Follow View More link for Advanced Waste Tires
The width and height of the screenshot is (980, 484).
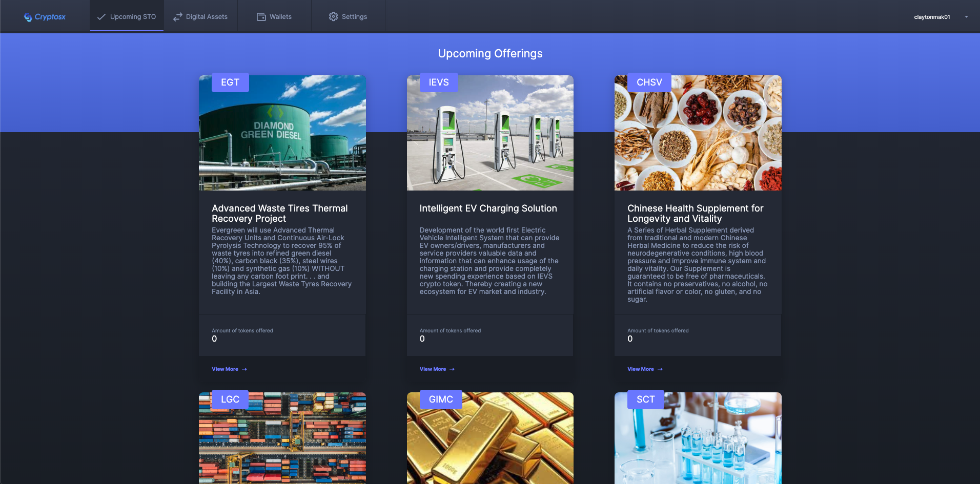[x=225, y=369]
